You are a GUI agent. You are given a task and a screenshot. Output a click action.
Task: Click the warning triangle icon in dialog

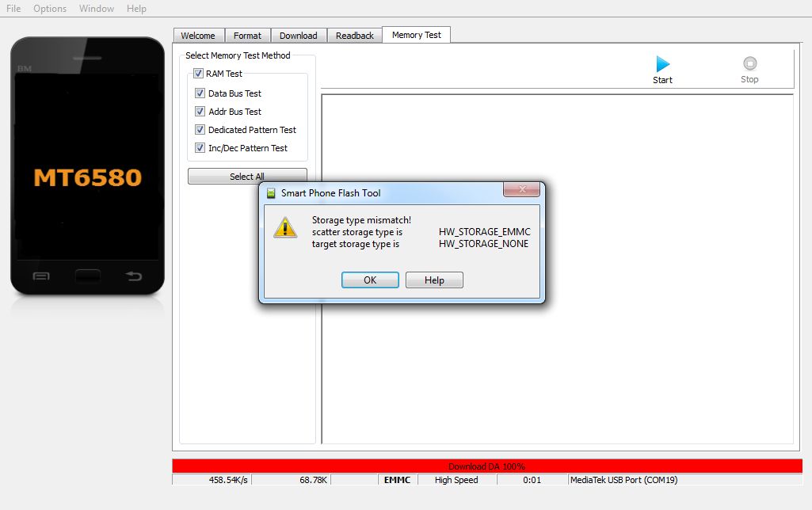tap(285, 228)
